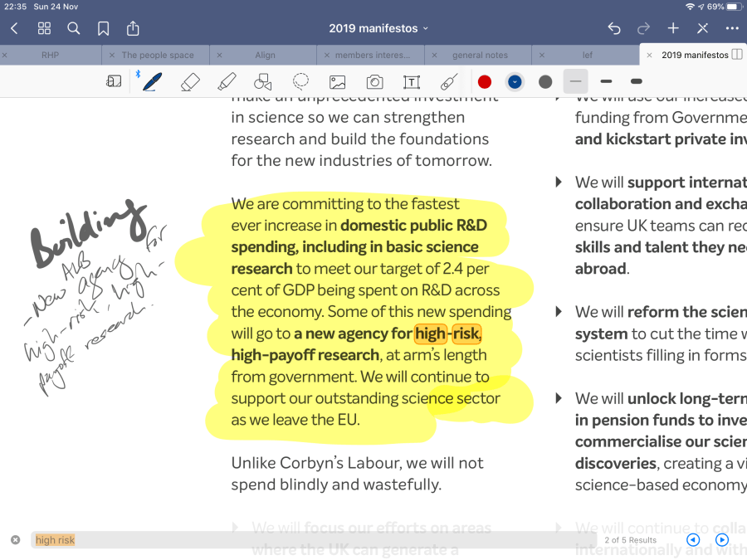This screenshot has width=747, height=560.
Task: Open the add page plus menu
Action: click(673, 28)
